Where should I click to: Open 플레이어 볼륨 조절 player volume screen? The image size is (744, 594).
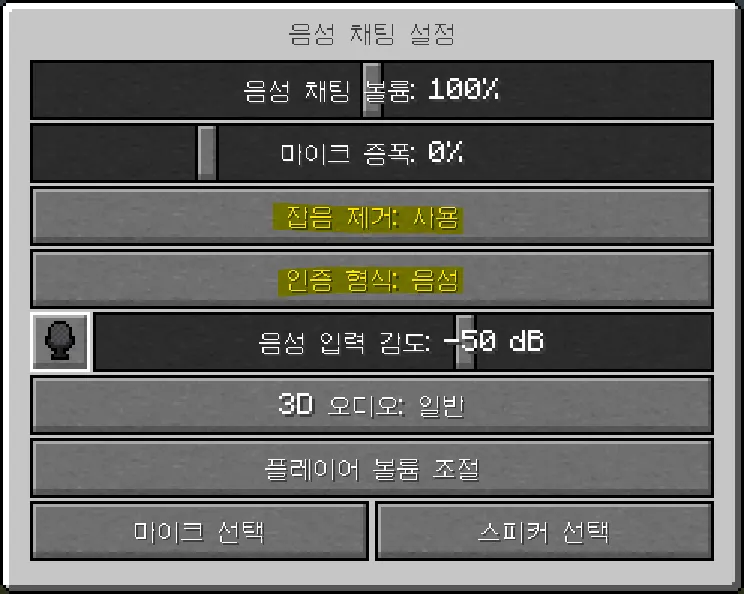coord(372,468)
